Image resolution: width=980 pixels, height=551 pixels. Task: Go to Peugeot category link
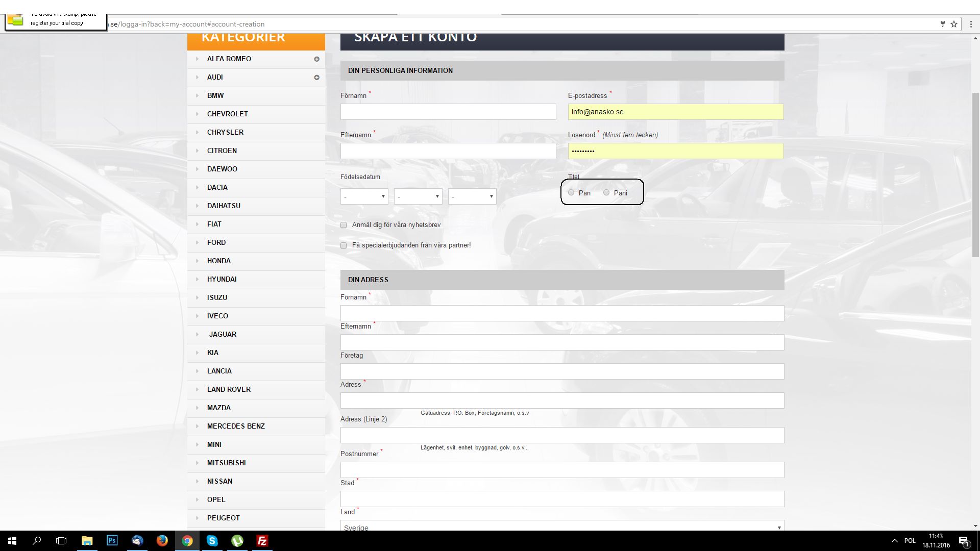point(223,518)
